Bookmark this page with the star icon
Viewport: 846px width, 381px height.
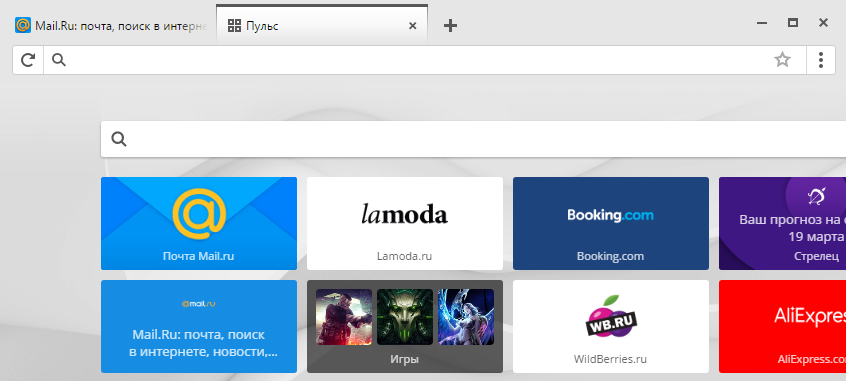pyautogui.click(x=782, y=60)
